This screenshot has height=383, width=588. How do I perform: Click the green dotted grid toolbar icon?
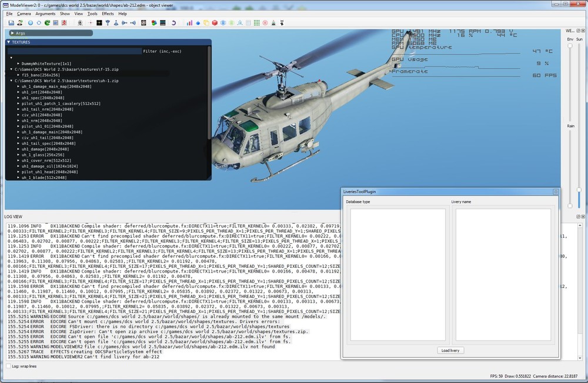point(256,23)
